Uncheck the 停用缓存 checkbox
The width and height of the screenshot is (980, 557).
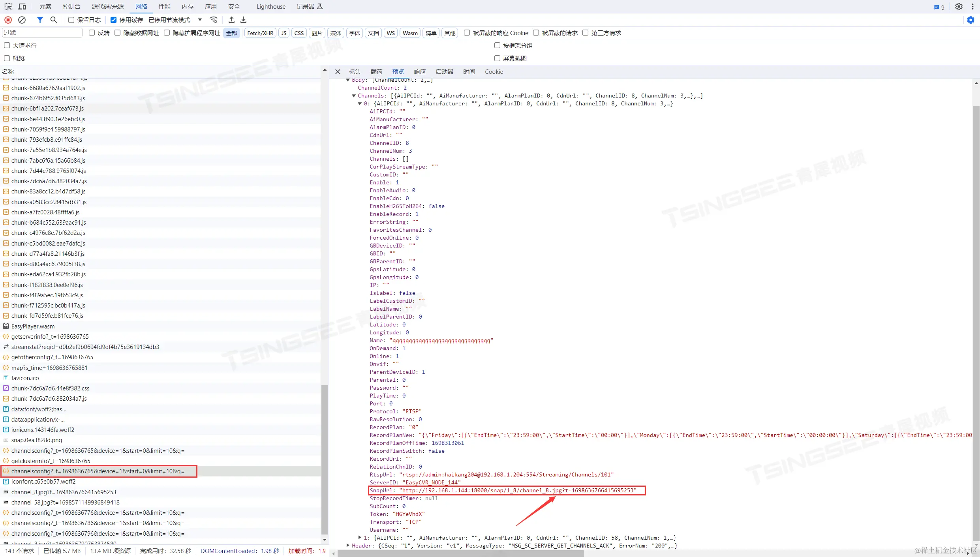114,20
